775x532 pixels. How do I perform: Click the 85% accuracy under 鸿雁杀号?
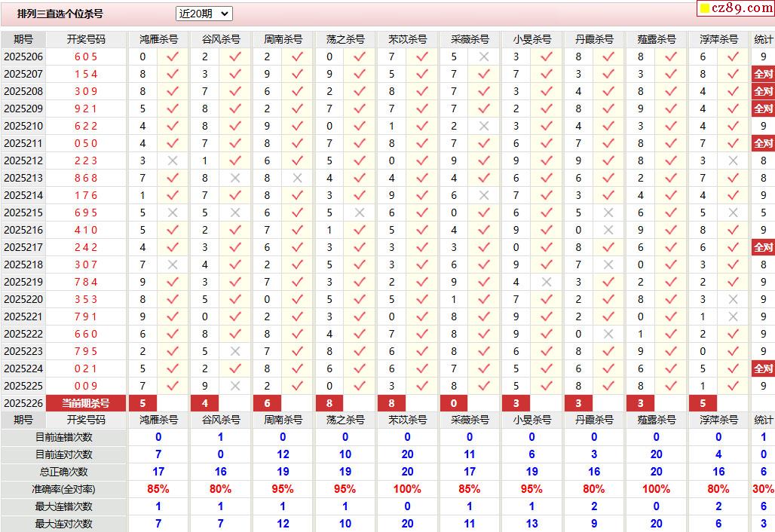158,489
